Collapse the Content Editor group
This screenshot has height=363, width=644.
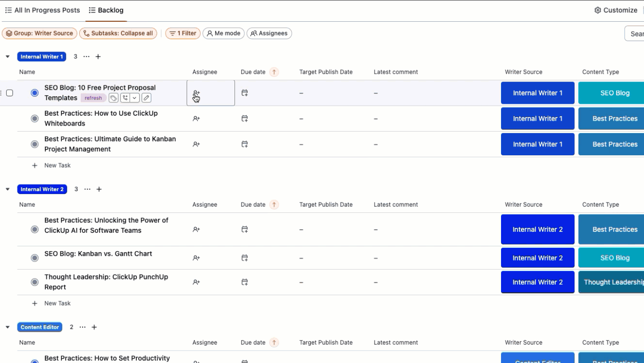[x=8, y=327]
